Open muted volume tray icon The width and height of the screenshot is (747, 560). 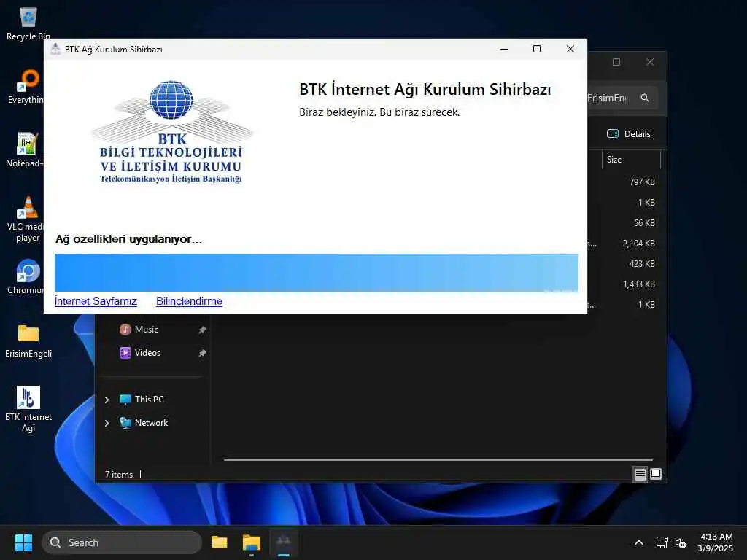tap(681, 542)
